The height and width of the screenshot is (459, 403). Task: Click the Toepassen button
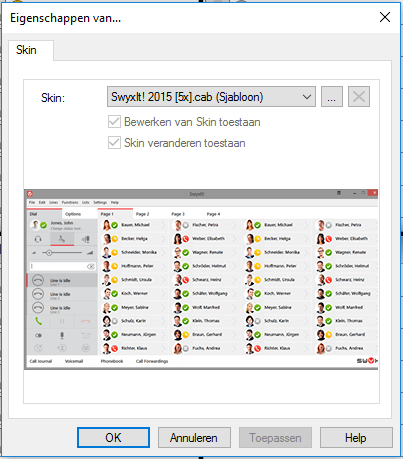coord(275,438)
